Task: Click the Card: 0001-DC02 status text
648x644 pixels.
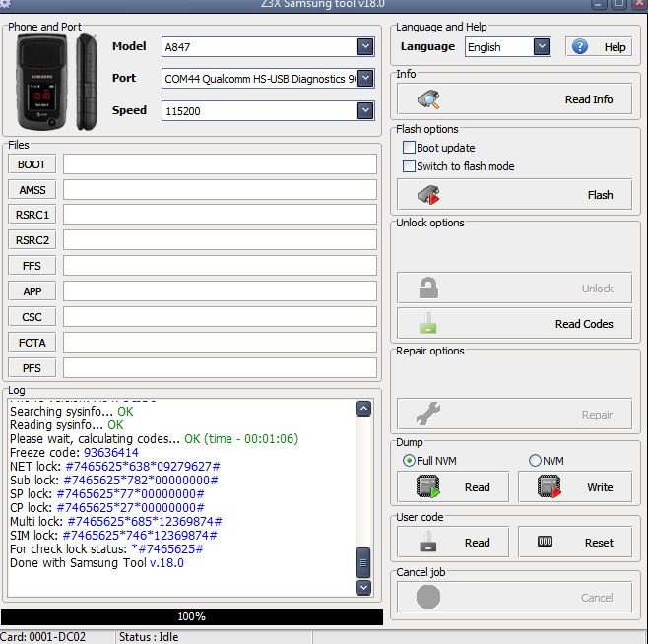Action: point(43,637)
